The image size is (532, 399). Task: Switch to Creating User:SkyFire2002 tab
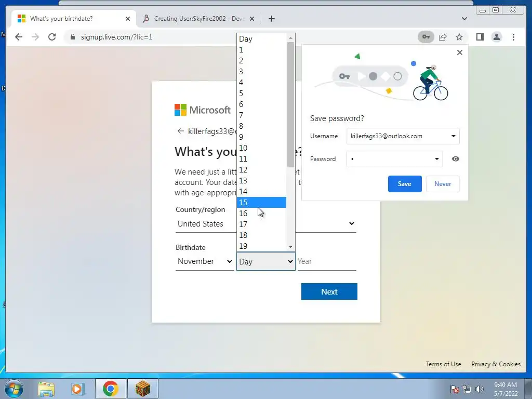[x=198, y=19]
